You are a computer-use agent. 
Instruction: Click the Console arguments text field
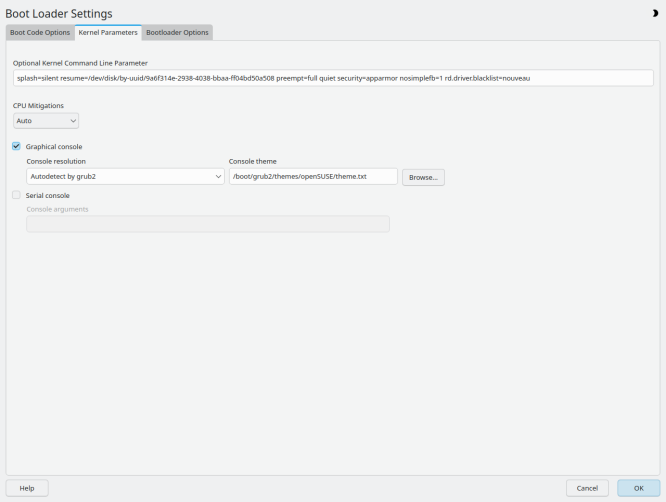click(207, 224)
